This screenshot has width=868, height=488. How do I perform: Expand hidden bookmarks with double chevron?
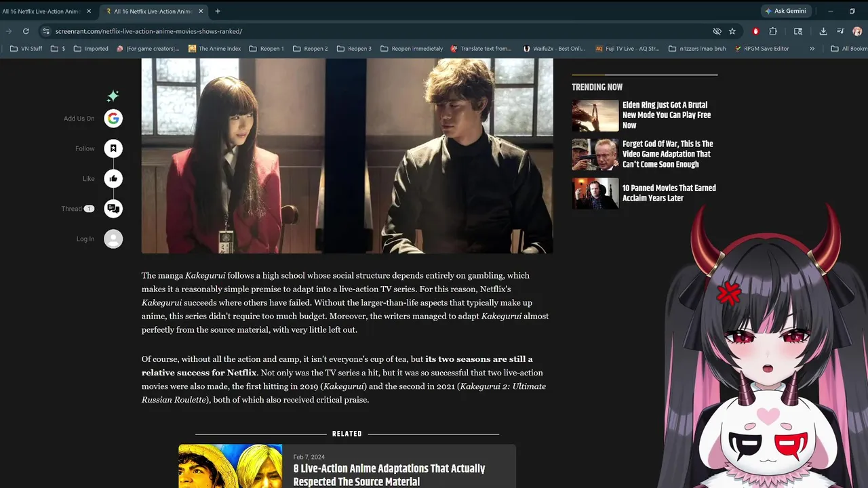pos(812,49)
